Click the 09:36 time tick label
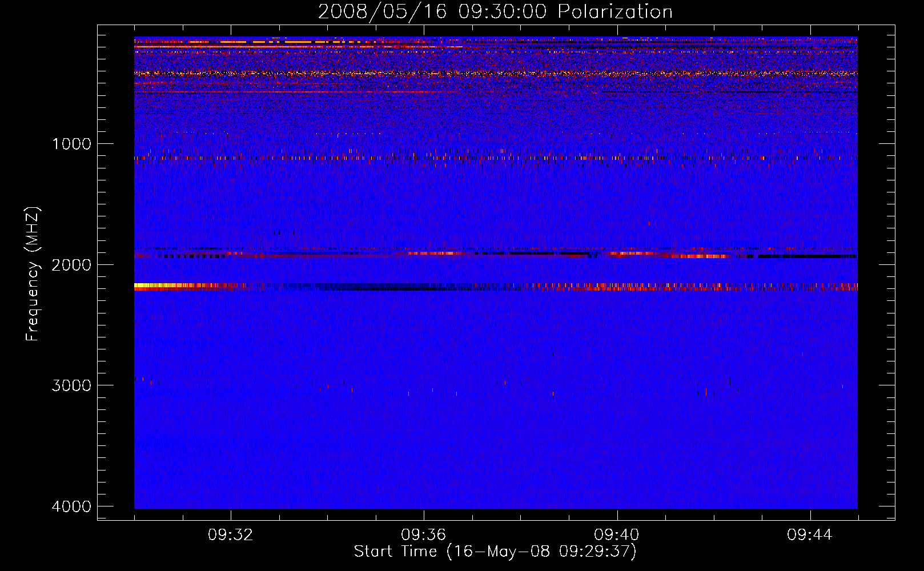Screen dimensions: 924x571 point(424,534)
